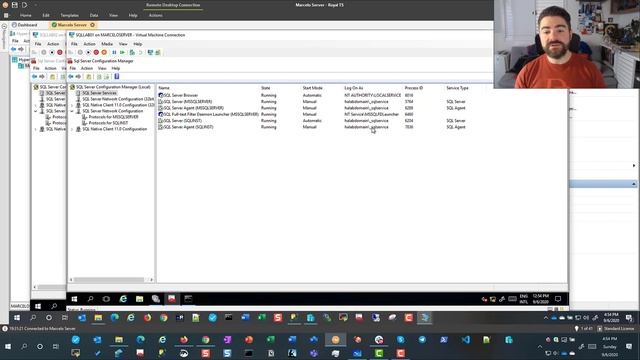Select Protocols for SQLINST
Screen dimensions: 640x360
[108, 122]
